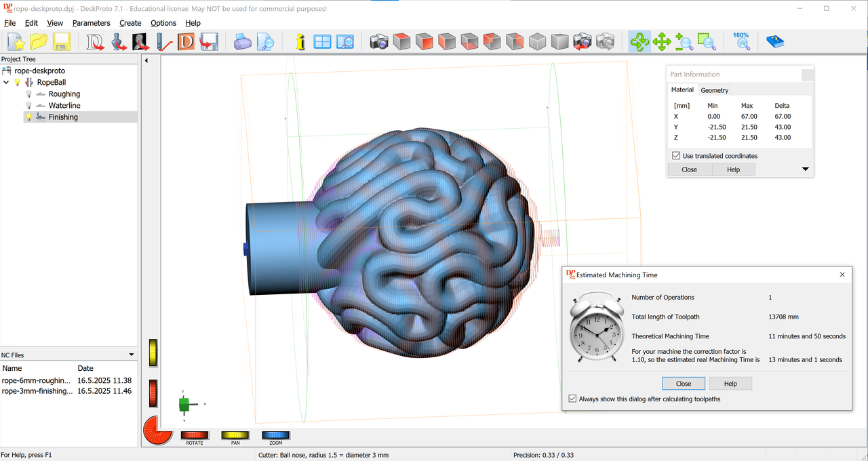868x461 pixels.
Task: Select the Print Preview tool
Action: 265,41
